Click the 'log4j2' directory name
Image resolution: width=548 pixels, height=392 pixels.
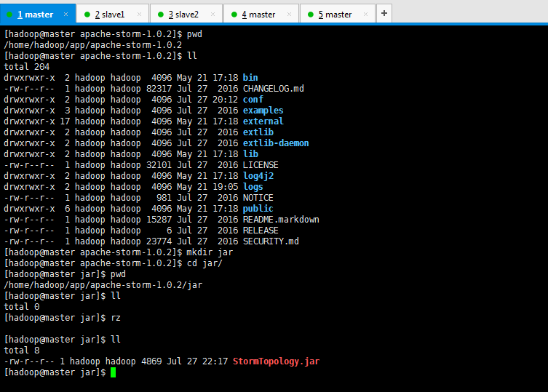tap(258, 176)
